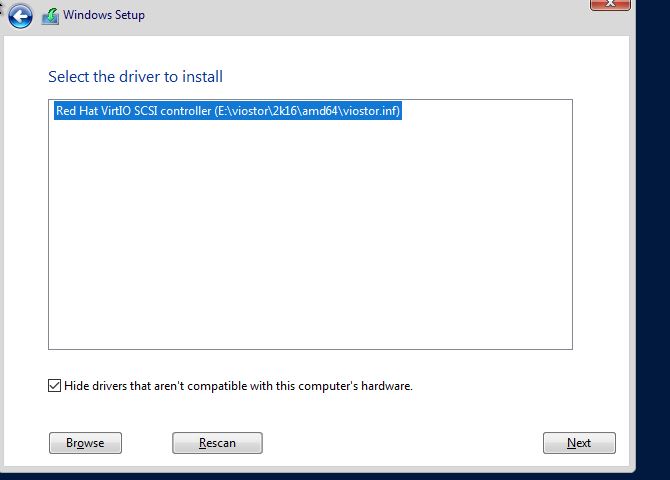Image resolution: width=670 pixels, height=480 pixels.
Task: Click the blue back arrow button
Action: pyautogui.click(x=20, y=15)
